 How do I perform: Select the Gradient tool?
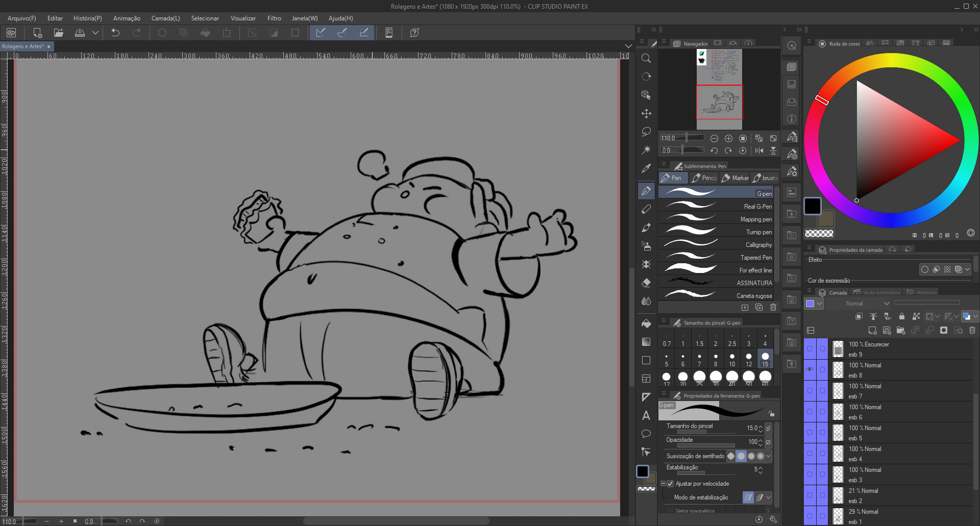pos(646,342)
